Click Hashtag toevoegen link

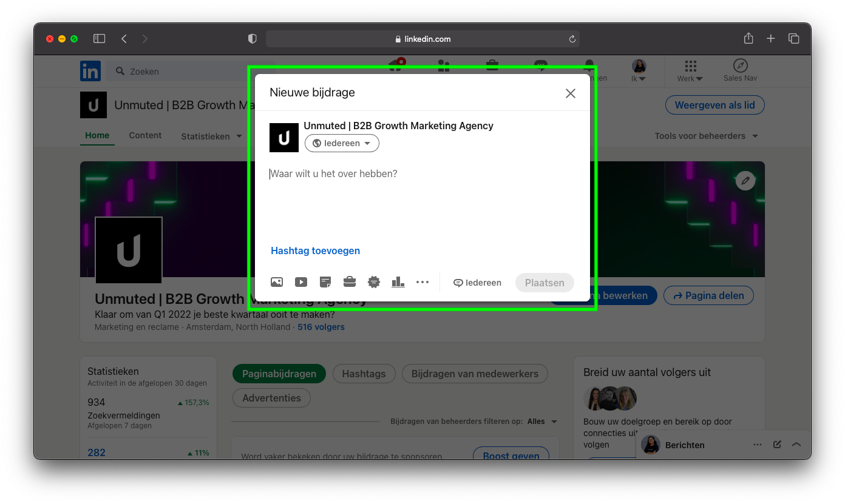[x=315, y=250]
